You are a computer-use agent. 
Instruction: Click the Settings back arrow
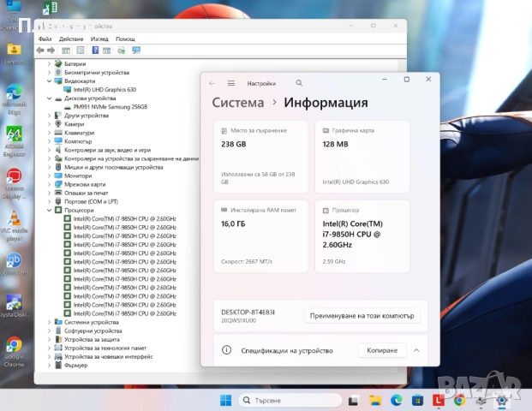click(212, 83)
